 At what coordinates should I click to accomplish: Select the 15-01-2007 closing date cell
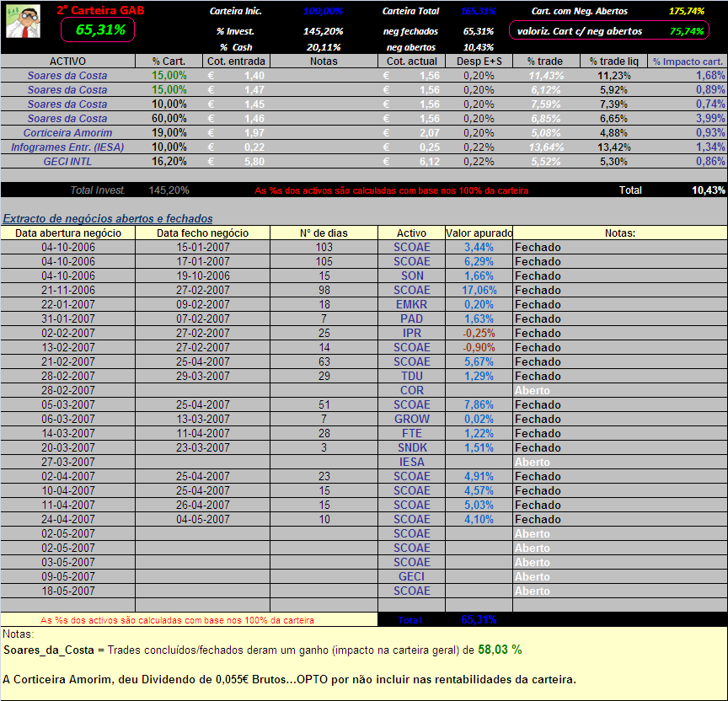(202, 248)
